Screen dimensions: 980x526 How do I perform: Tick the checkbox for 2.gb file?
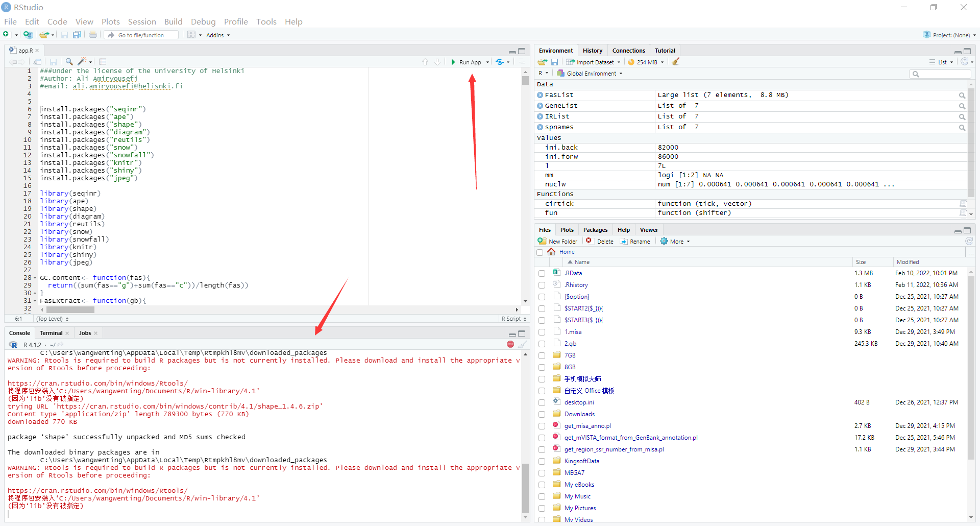(x=542, y=344)
